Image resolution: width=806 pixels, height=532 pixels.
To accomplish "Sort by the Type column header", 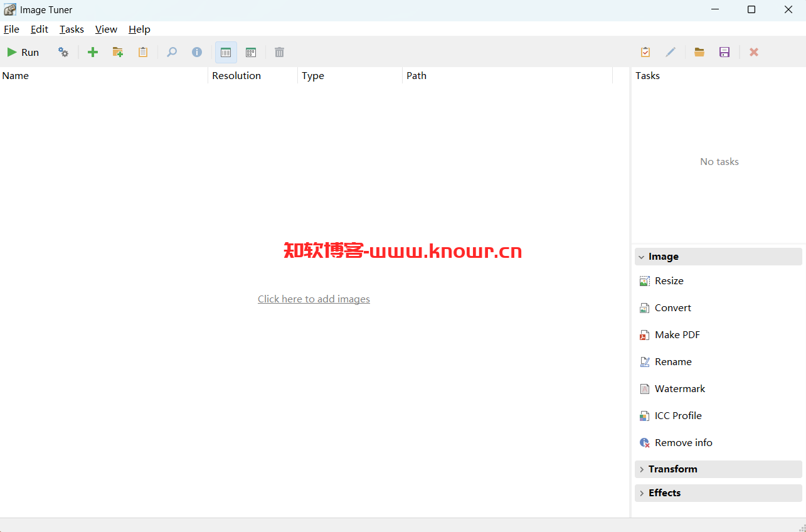I will [350, 75].
